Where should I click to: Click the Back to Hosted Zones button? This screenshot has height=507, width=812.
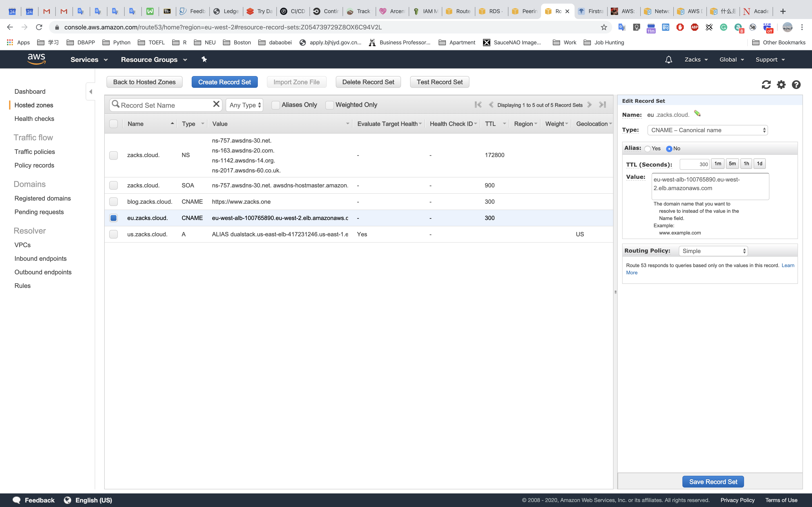coord(144,82)
